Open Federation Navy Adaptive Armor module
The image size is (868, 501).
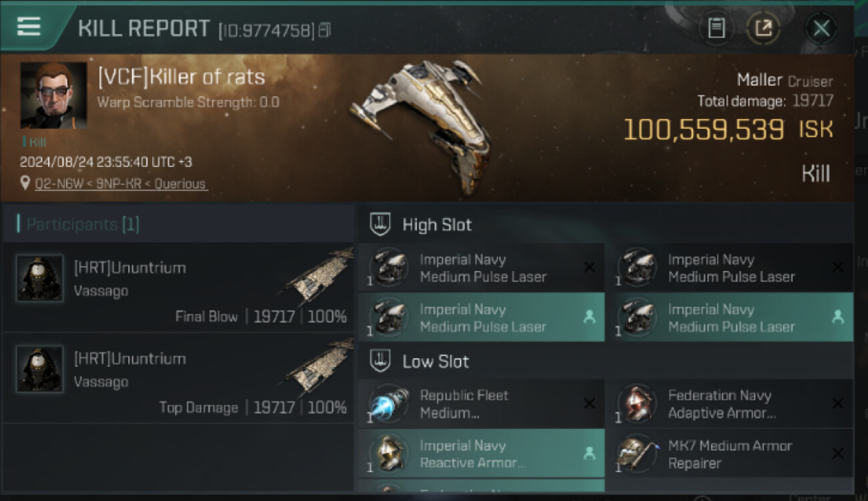pos(722,404)
